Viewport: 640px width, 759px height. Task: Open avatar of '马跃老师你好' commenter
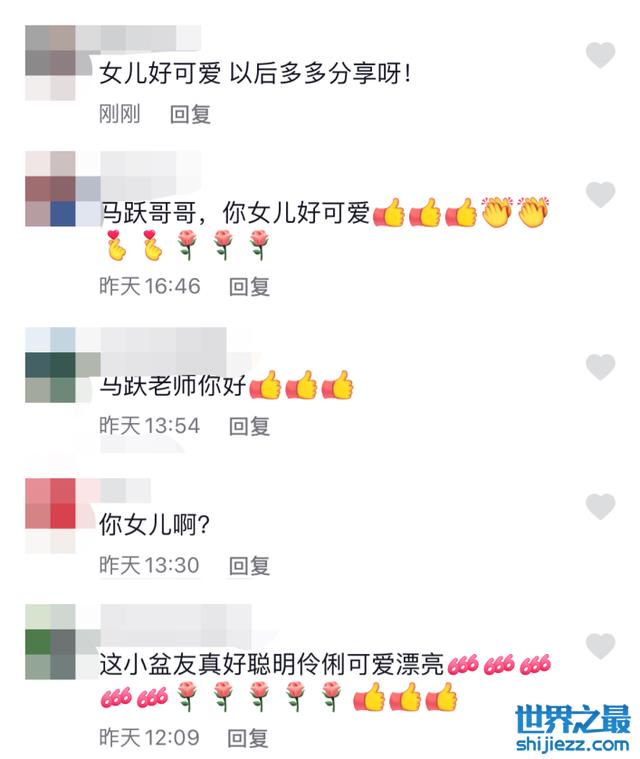[50, 365]
